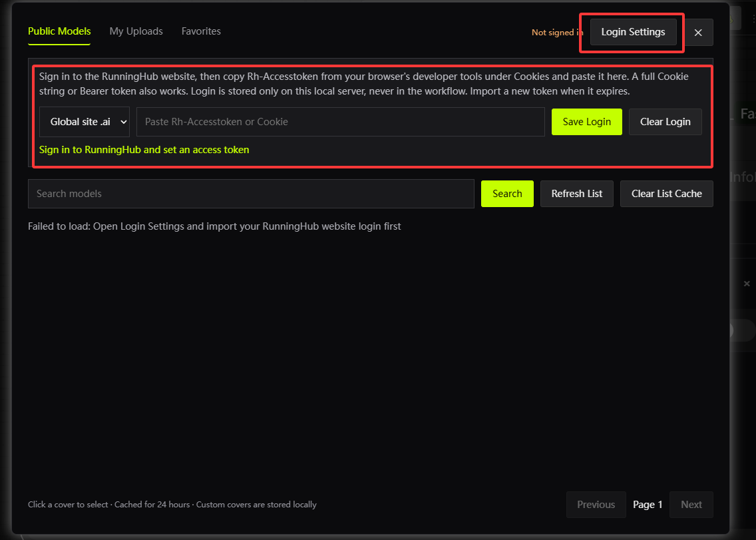Click the Previous page button
This screenshot has width=756, height=540.
596,504
